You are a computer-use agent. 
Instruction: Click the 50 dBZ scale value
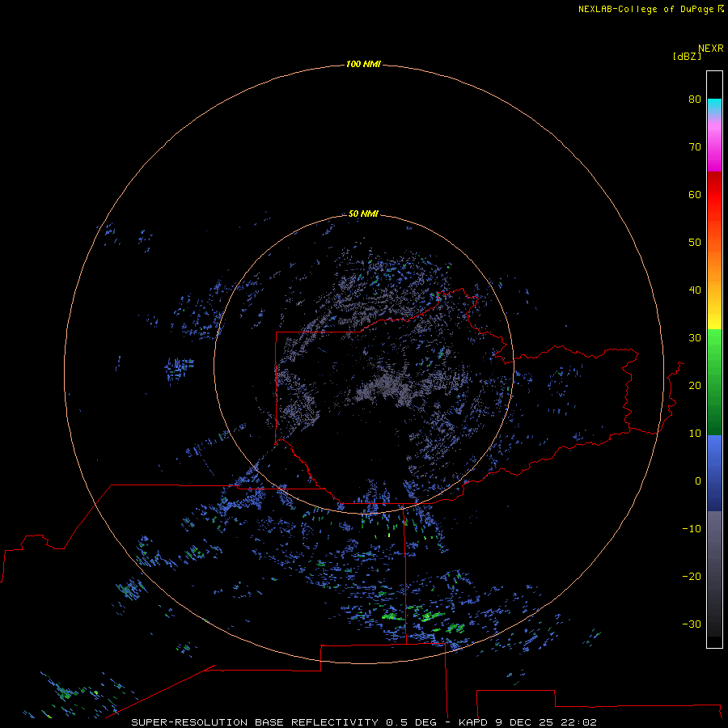(695, 243)
